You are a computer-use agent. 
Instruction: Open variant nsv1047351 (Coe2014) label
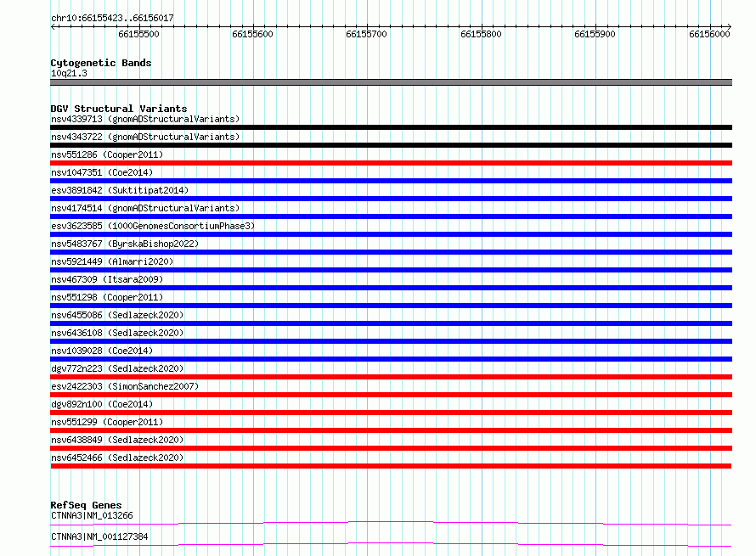click(x=102, y=172)
